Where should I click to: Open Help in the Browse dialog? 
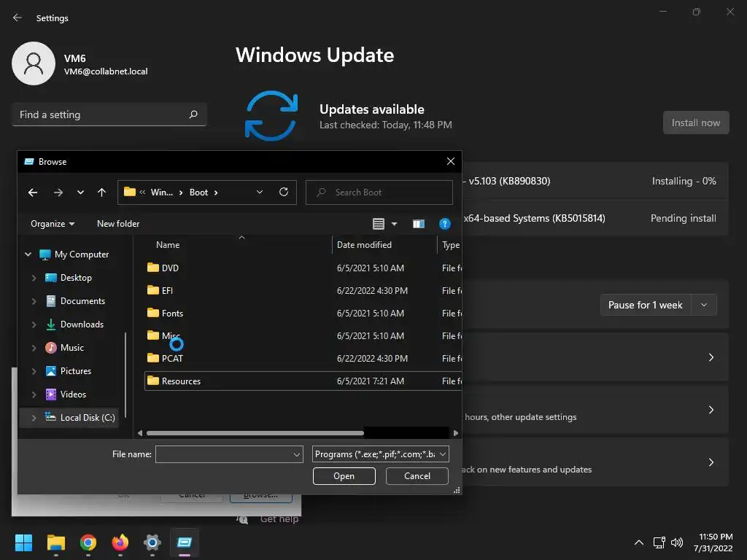coord(444,224)
